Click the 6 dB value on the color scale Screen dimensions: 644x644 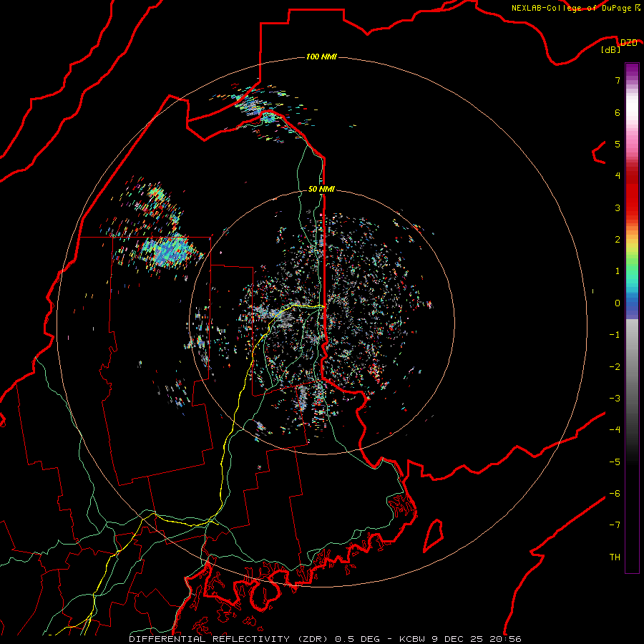point(618,112)
